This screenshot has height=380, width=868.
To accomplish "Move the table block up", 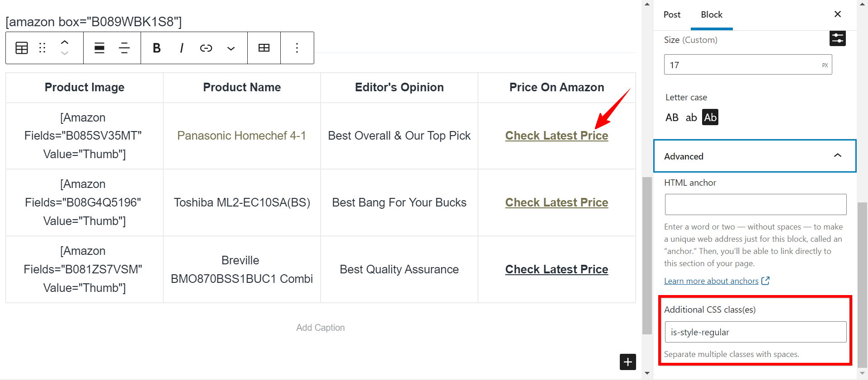I will (x=65, y=42).
